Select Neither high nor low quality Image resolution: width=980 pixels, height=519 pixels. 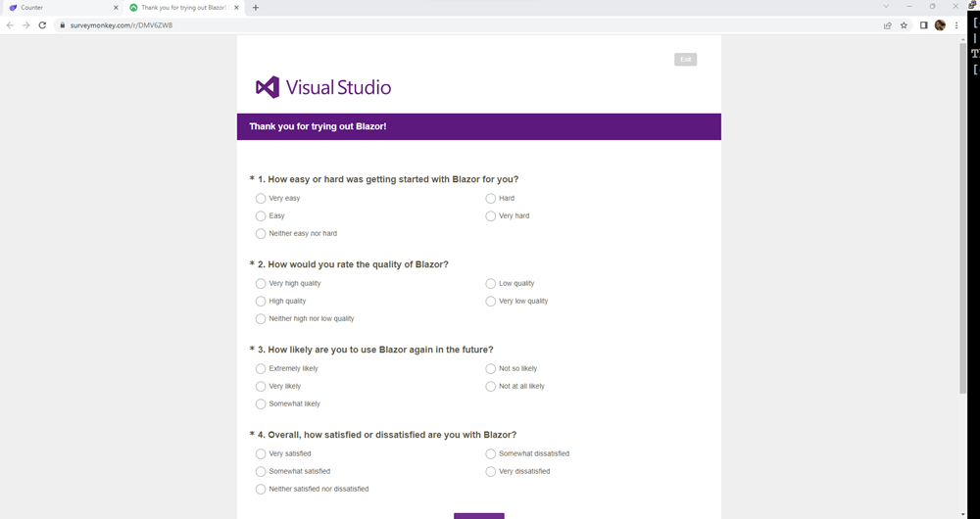(x=261, y=318)
